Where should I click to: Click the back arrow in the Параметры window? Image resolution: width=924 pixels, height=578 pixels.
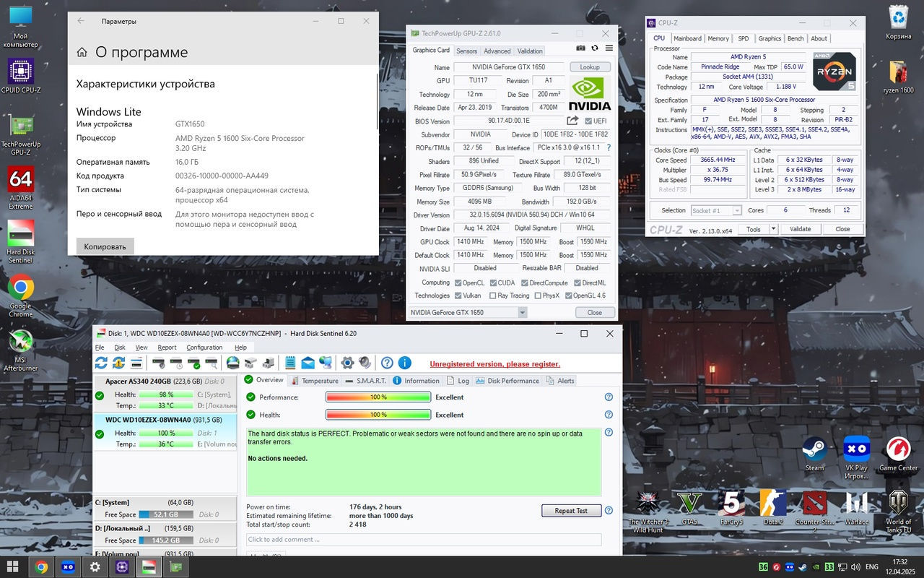coord(81,21)
